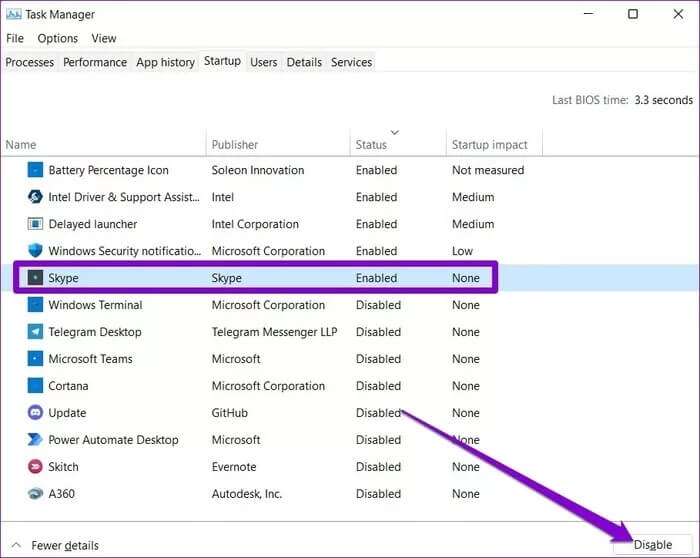Click the Intel Driver & Support Assistant icon

point(35,197)
